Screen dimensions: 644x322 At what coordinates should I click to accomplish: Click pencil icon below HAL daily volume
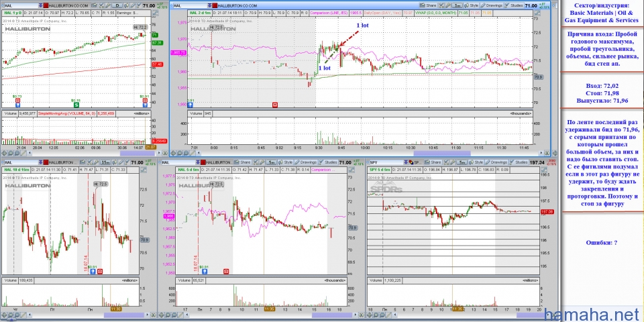coord(23,153)
